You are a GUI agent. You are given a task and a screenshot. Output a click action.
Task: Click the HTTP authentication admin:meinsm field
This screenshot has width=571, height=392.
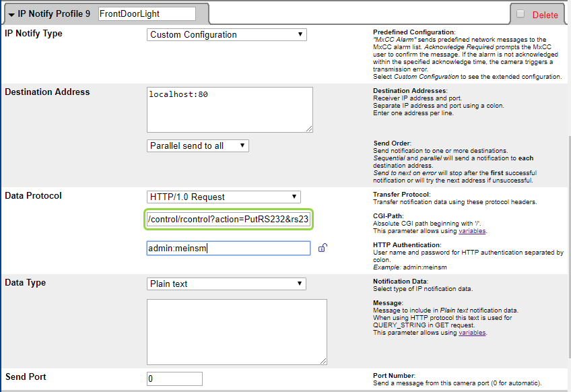point(229,248)
